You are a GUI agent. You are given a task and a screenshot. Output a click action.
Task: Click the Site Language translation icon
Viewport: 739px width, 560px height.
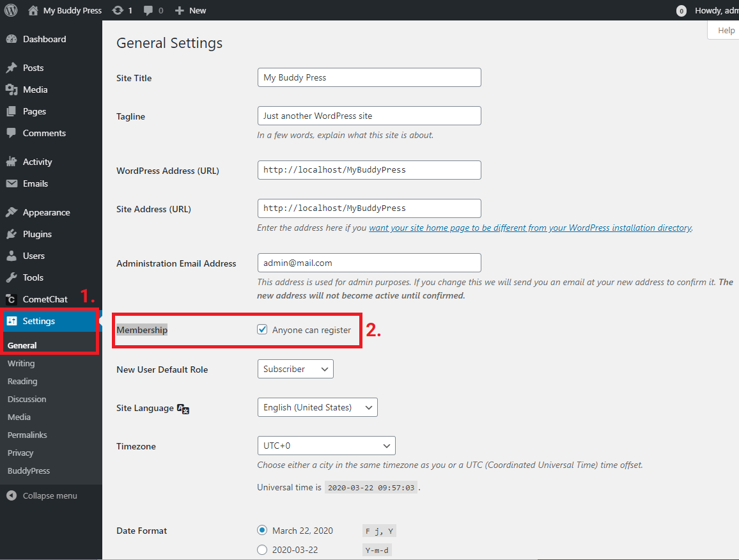point(183,408)
